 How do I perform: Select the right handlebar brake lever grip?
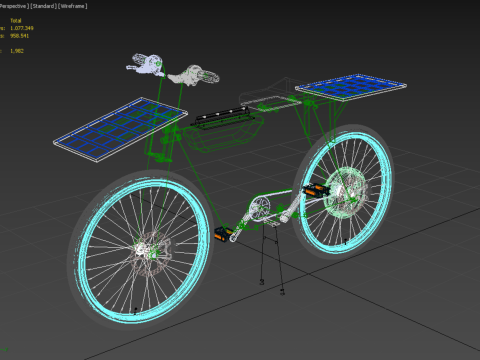194,75
